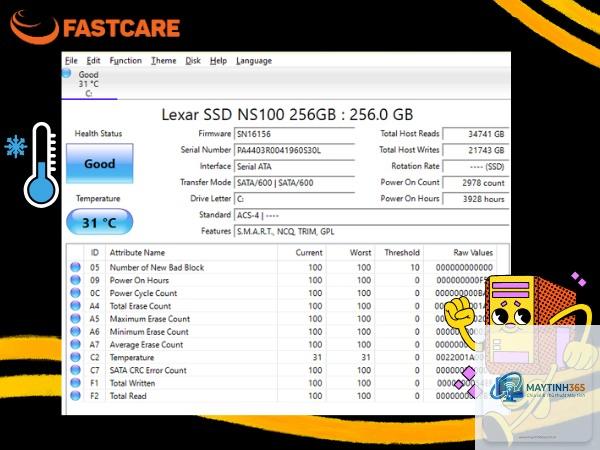Click the Total Host Reads value 34741 GB
Image resolution: width=600 pixels, height=450 pixels.
pos(476,134)
